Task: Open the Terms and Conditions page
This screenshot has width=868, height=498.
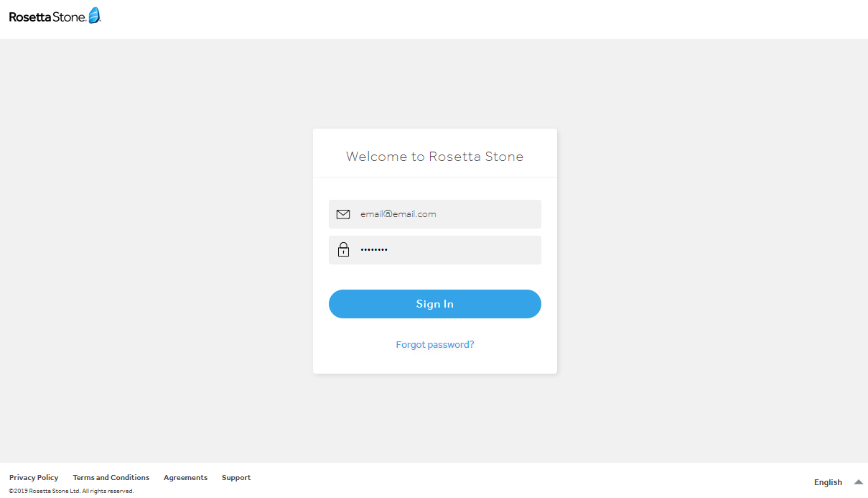Action: coord(111,477)
